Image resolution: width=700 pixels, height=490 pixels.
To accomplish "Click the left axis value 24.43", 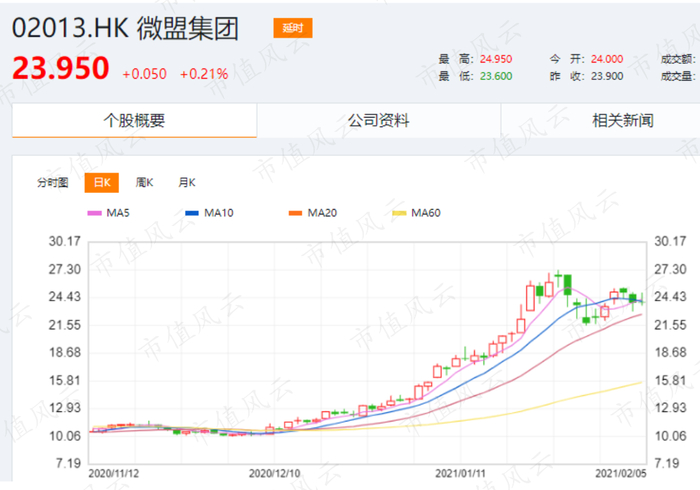I will [x=65, y=297].
